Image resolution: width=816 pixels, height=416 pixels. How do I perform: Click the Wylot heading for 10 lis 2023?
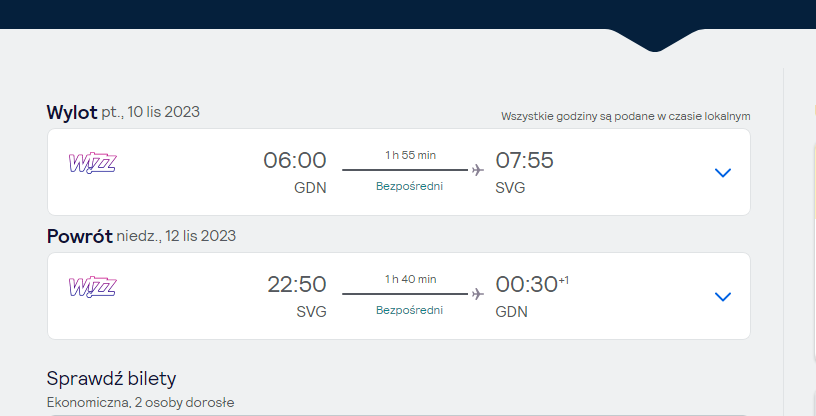(x=72, y=112)
